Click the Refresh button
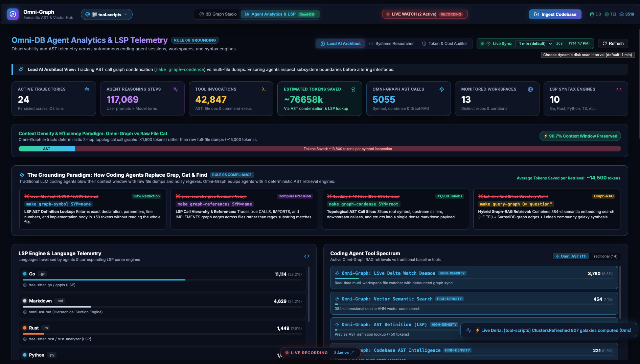The height and width of the screenshot is (364, 640). pyautogui.click(x=613, y=44)
